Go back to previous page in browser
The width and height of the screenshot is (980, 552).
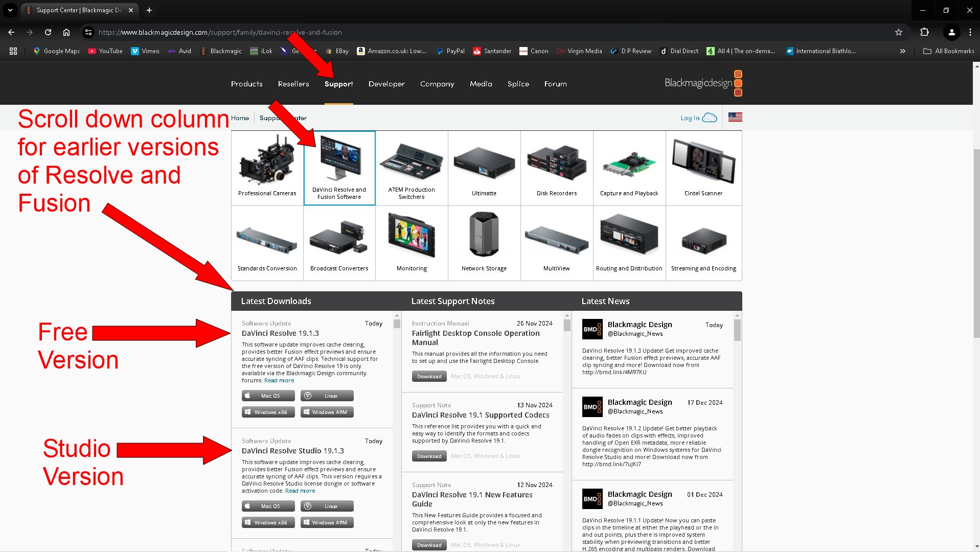tap(11, 32)
